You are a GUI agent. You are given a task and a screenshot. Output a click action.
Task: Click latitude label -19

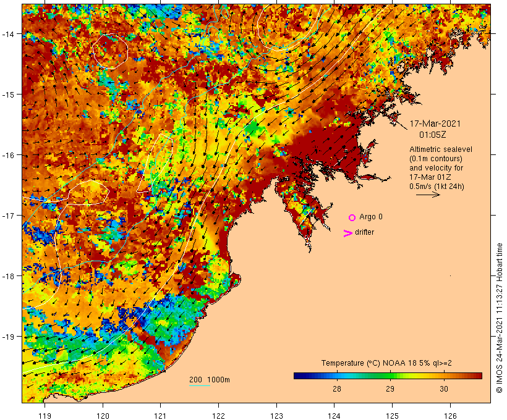tap(7, 337)
